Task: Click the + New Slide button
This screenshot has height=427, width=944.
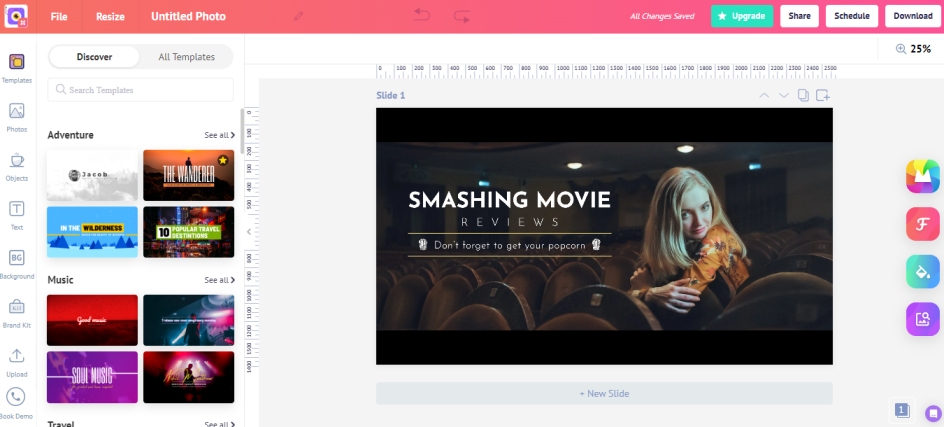Action: coord(604,393)
